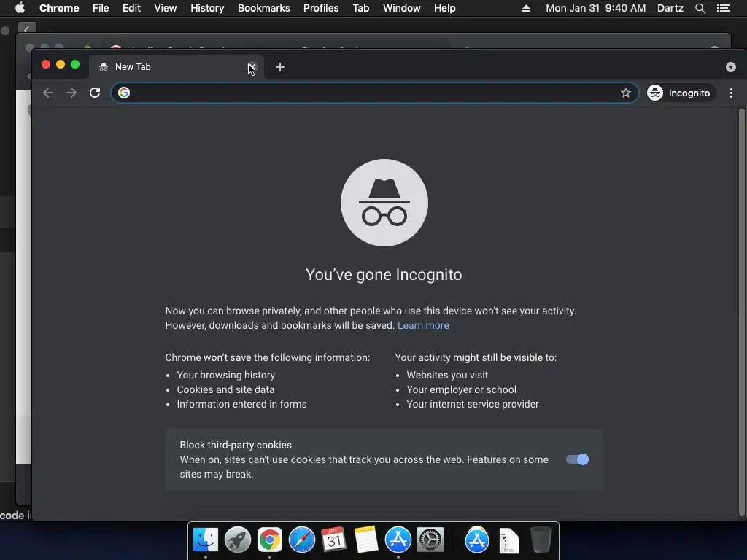The image size is (747, 560).
Task: Open the Learn more link
Action: (x=423, y=325)
